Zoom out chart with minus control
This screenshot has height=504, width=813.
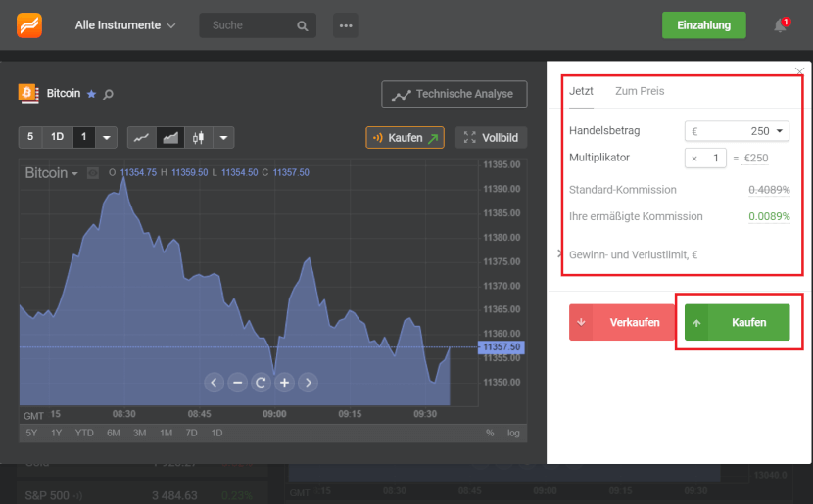pos(237,383)
